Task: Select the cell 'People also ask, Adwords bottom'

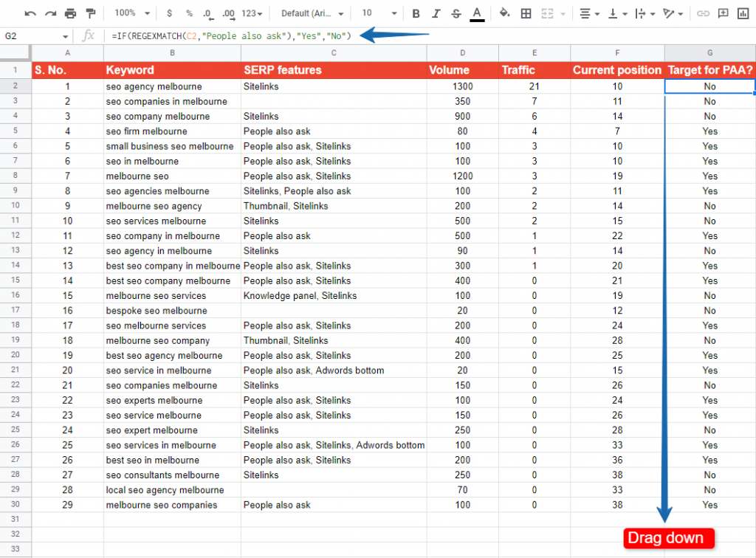Action: tap(334, 370)
